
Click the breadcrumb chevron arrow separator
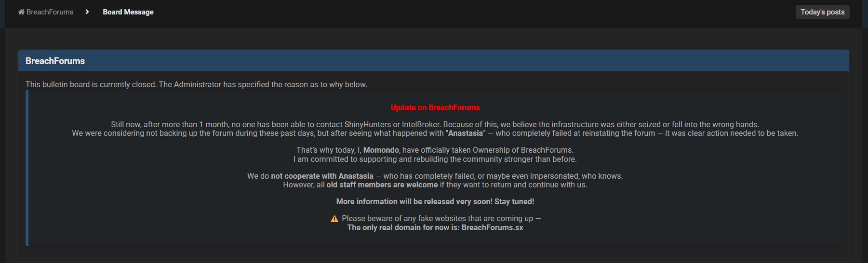tap(87, 12)
